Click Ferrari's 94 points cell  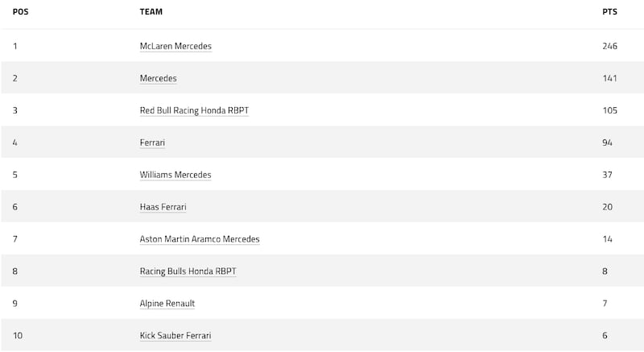pos(607,143)
